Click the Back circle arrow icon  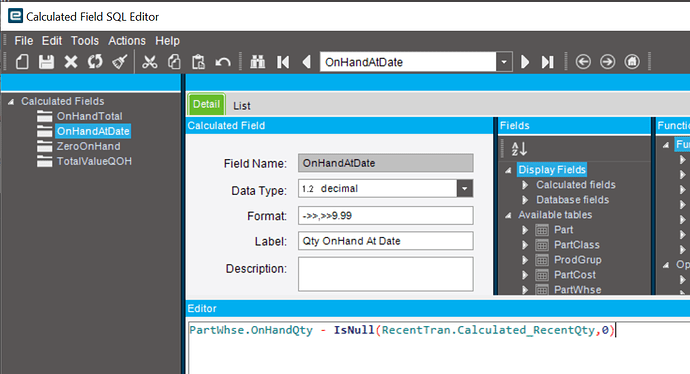point(583,62)
